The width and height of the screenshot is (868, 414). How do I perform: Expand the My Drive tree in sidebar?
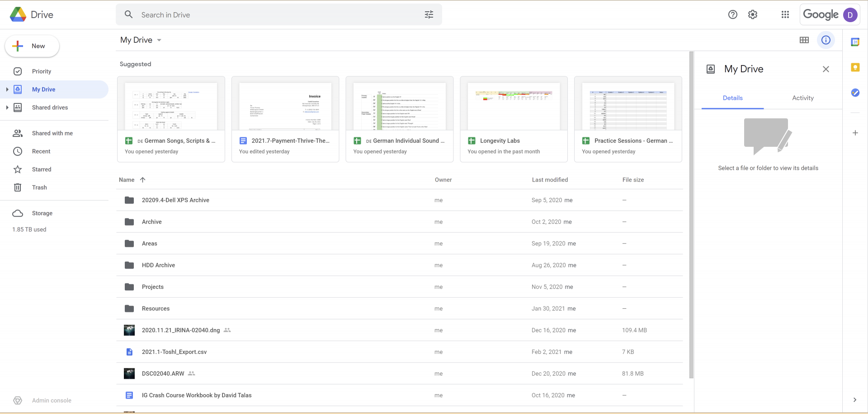tap(7, 89)
